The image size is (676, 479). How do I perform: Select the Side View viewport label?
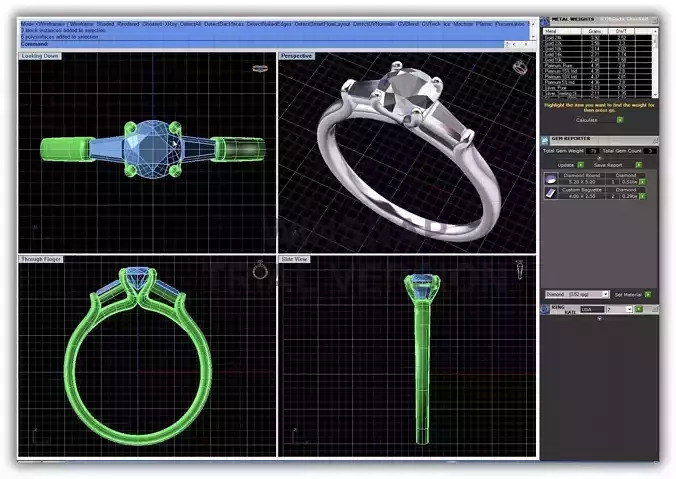tap(294, 259)
